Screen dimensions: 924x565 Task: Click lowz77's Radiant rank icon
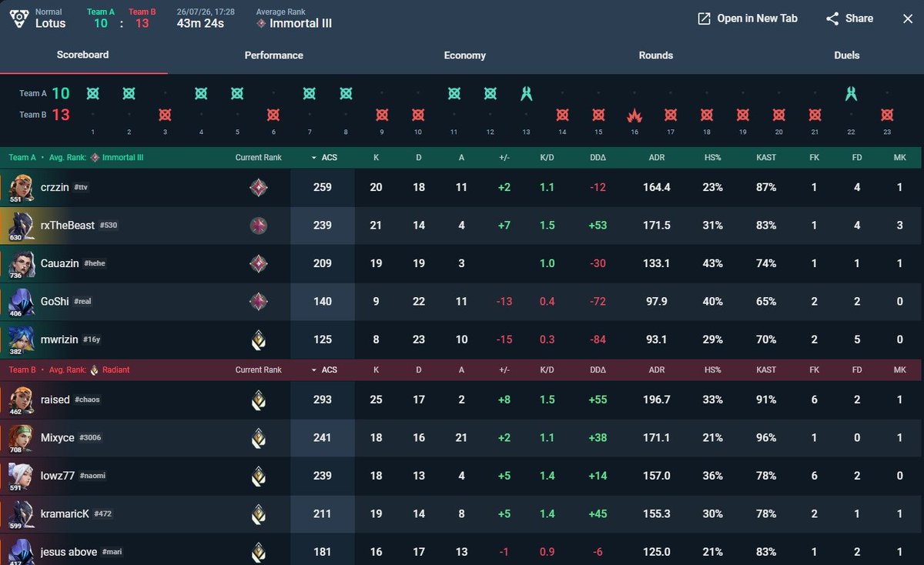click(x=259, y=476)
